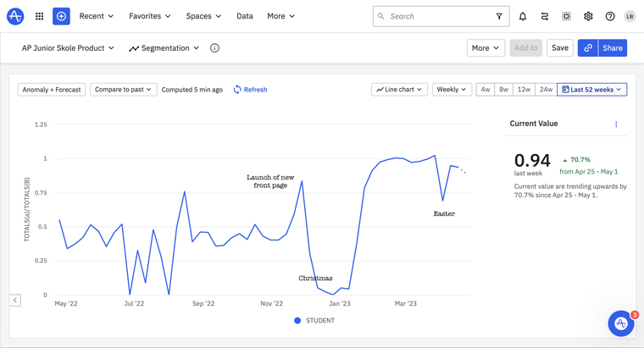Toggle the STUDENT legend series
644x348 pixels.
(x=314, y=321)
